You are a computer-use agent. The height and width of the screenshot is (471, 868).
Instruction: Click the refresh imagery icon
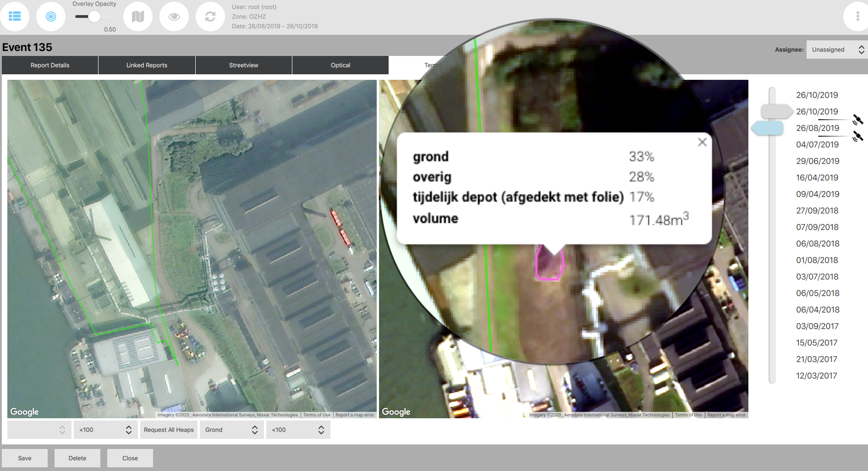(x=210, y=16)
